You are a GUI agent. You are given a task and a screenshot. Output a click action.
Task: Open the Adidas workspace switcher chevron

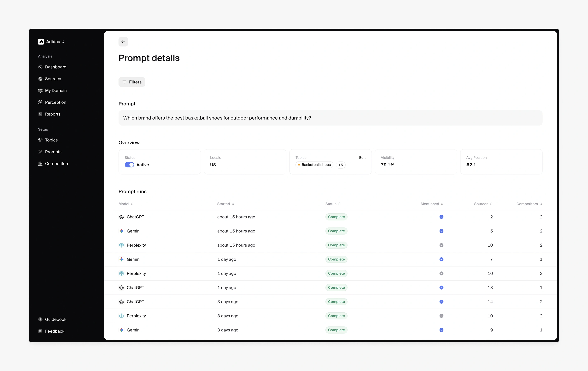coord(63,42)
